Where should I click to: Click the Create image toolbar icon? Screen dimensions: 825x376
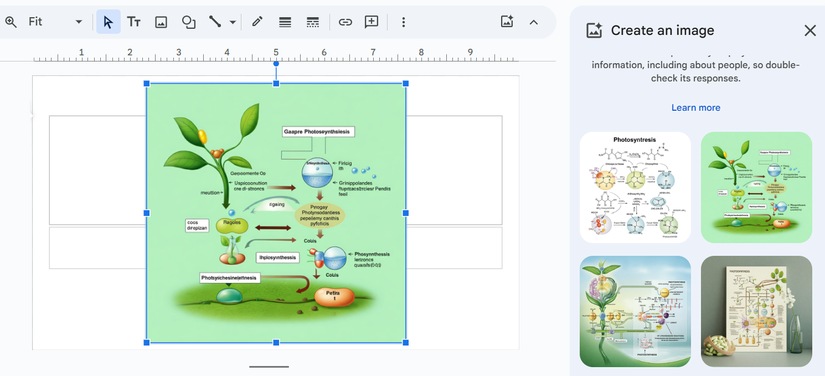507,22
